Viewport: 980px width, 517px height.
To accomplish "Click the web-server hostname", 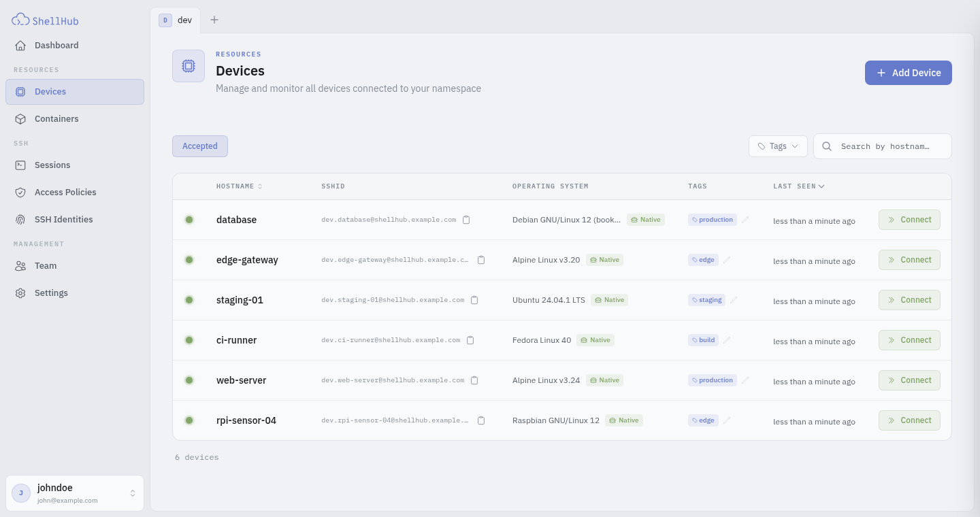I will point(241,380).
